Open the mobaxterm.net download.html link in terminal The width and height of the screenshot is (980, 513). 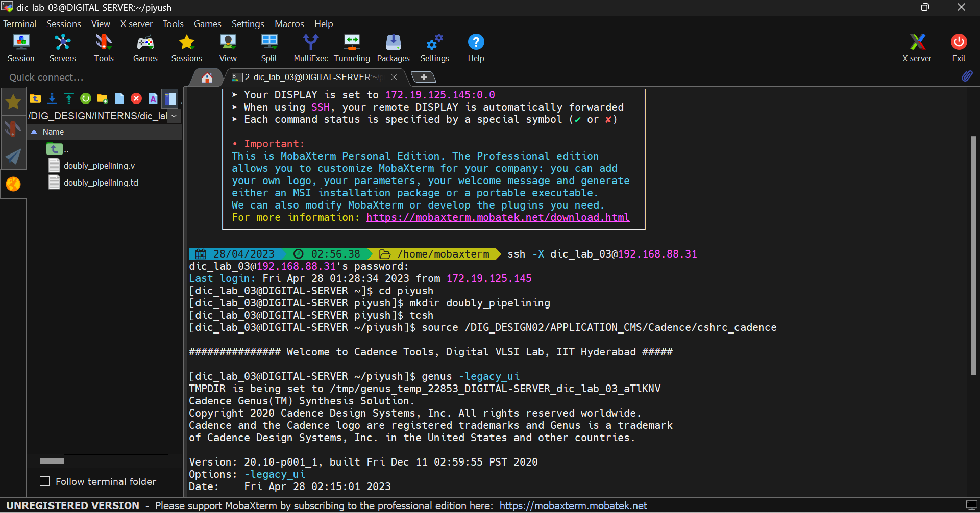click(498, 217)
